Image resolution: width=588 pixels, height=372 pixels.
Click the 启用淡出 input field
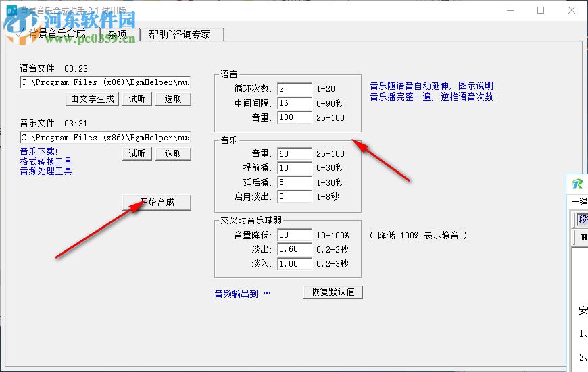295,196
